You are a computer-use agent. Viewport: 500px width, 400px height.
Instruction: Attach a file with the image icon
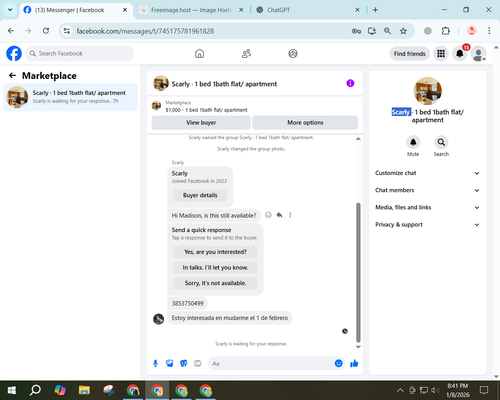[169, 363]
